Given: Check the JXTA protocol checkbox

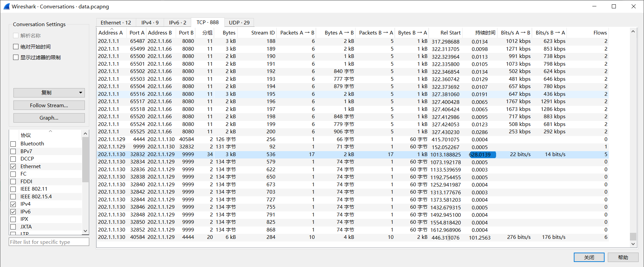Looking at the screenshot, I should 13,227.
